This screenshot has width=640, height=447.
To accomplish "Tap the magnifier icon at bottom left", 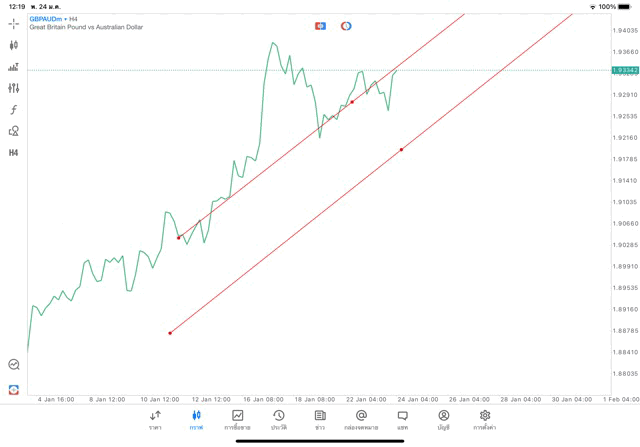I will click(x=14, y=365).
